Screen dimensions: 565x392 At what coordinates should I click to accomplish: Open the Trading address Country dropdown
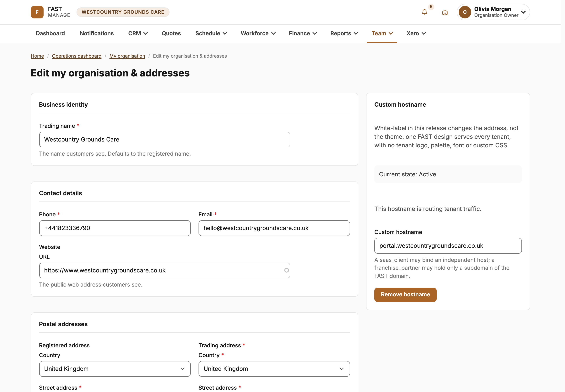coord(274,369)
